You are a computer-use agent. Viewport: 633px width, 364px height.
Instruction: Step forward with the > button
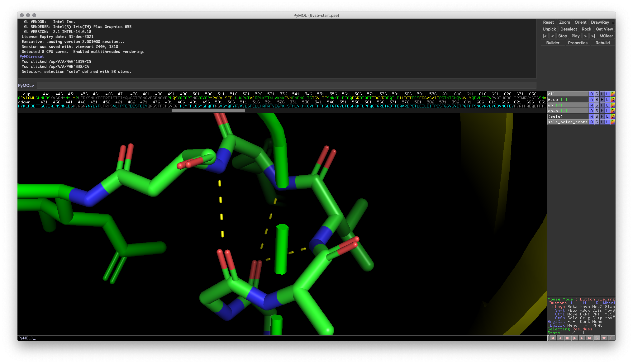pos(585,36)
